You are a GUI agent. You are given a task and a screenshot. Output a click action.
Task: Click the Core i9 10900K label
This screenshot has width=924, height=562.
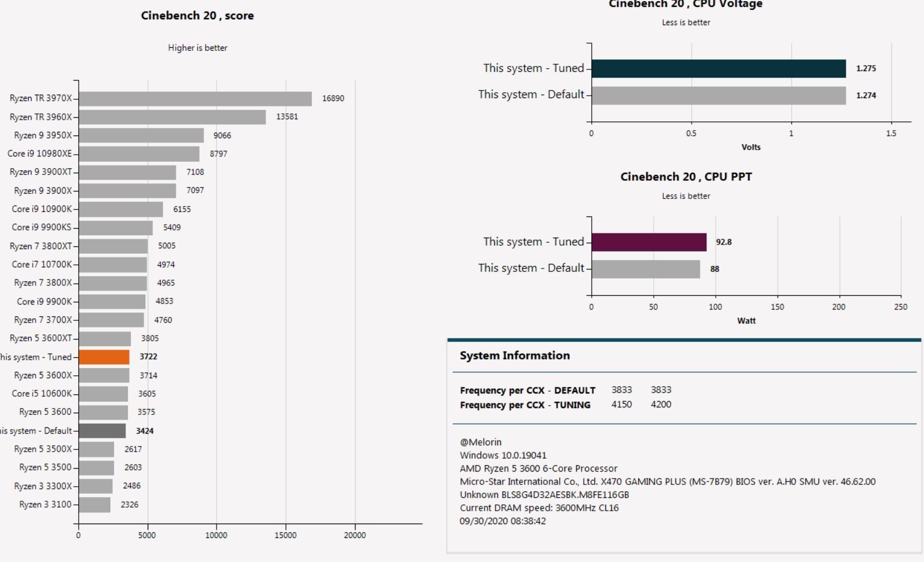42,209
